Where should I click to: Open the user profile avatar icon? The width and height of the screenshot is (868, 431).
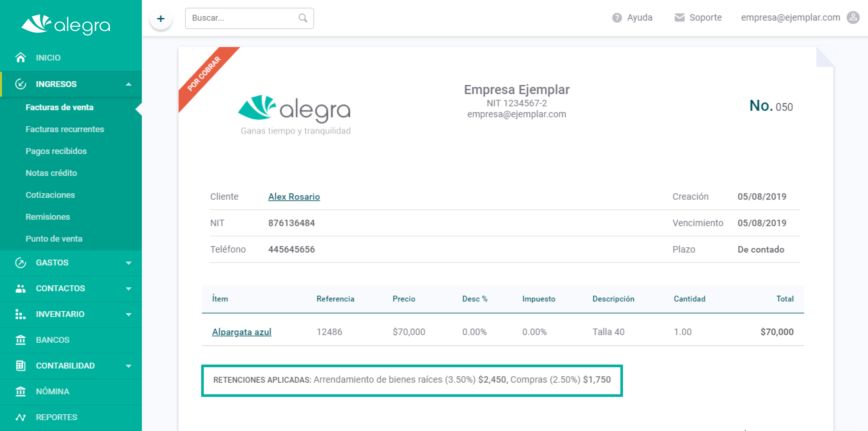853,18
